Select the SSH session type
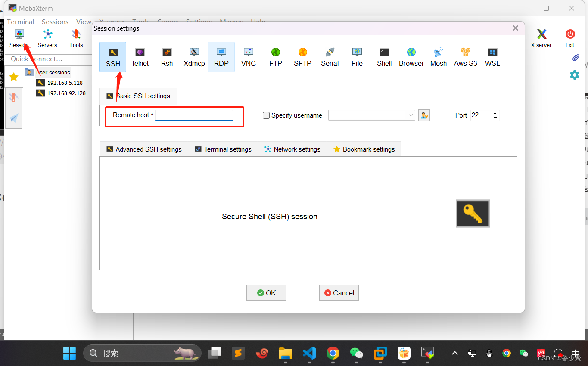This screenshot has width=588, height=366. (113, 57)
